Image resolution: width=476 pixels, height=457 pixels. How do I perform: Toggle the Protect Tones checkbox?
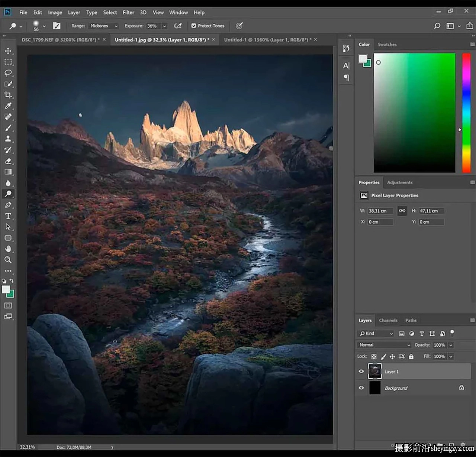coord(194,26)
